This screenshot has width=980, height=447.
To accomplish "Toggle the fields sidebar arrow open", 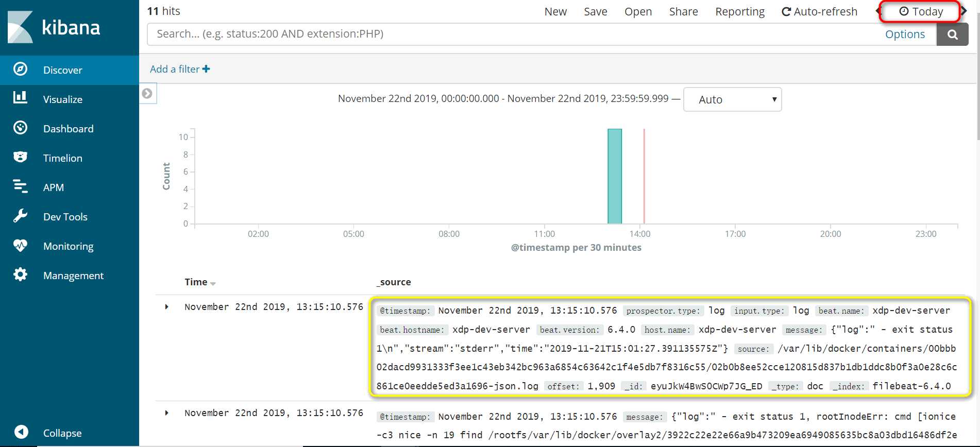I will click(x=147, y=94).
